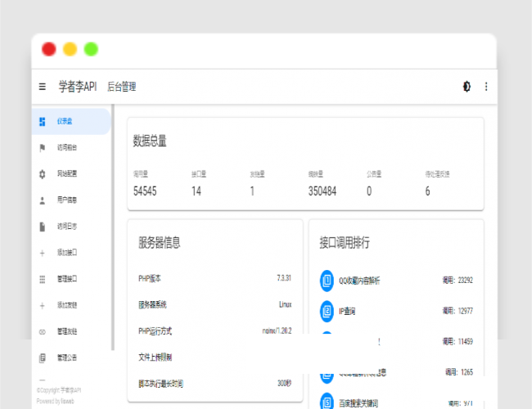Click the yellow minimize window button

click(x=70, y=49)
